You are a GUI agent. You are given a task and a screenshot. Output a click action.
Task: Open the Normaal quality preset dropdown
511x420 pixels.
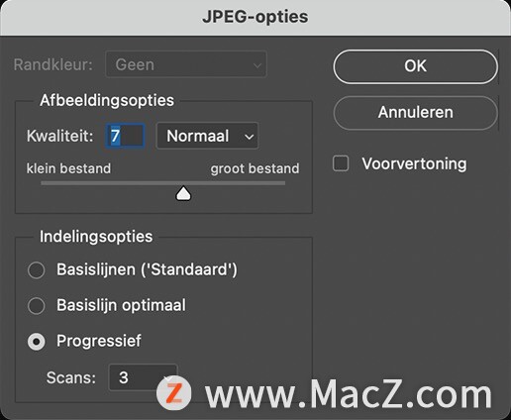(207, 136)
